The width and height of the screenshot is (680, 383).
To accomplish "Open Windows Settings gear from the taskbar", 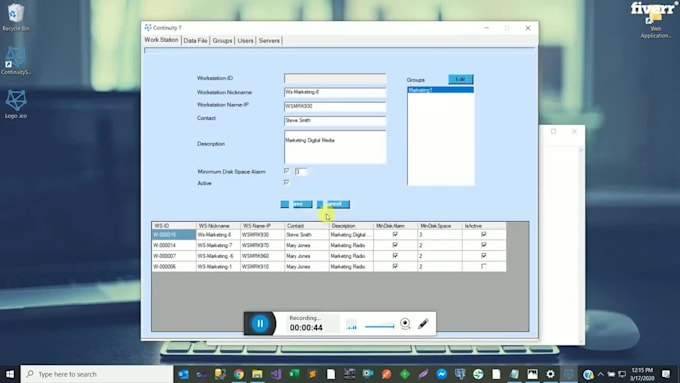I will (x=550, y=374).
